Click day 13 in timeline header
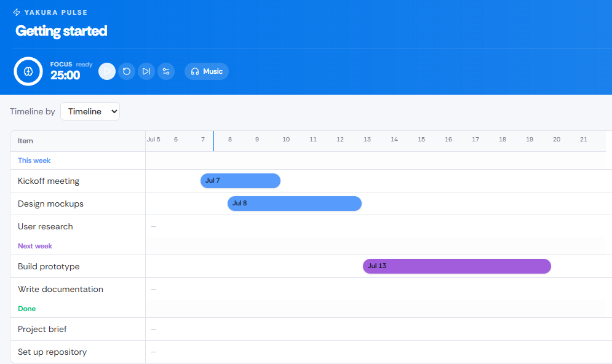Image resolution: width=612 pixels, height=364 pixels. click(x=367, y=140)
